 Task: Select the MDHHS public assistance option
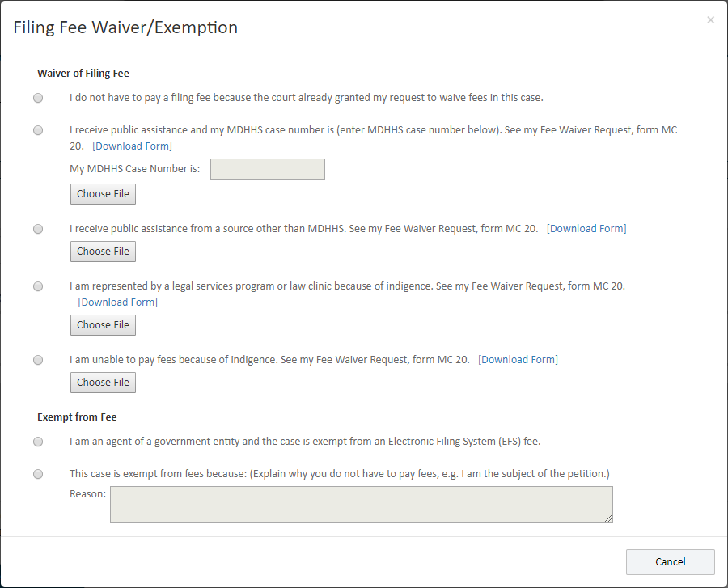37,129
